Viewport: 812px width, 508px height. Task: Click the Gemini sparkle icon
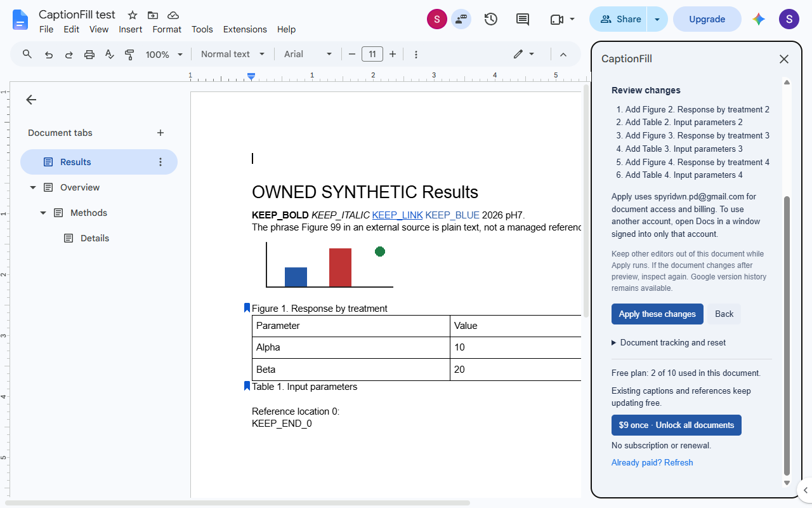click(x=759, y=19)
